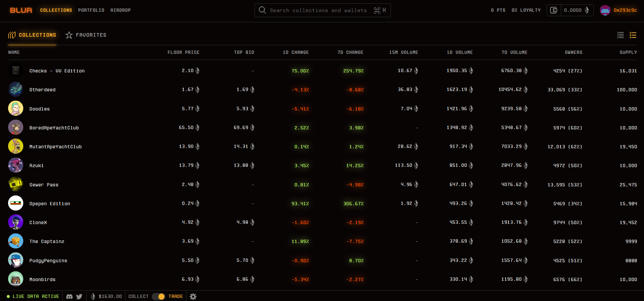Viewport: 644px width, 301px height.
Task: Click the Favorites star icon
Action: [x=69, y=35]
